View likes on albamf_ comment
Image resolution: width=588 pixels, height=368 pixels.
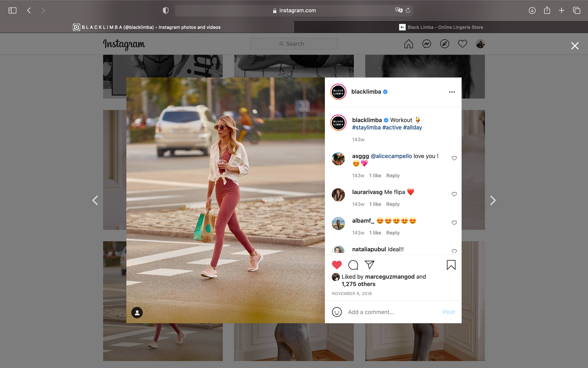coord(375,233)
